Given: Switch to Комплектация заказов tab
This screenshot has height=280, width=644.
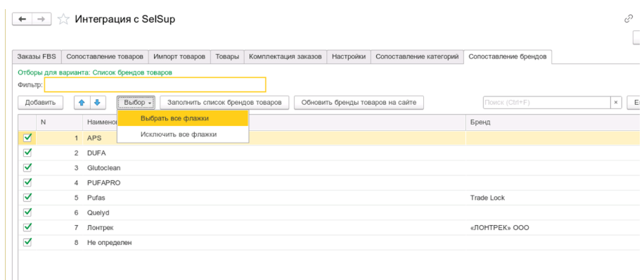Looking at the screenshot, I should coord(285,57).
